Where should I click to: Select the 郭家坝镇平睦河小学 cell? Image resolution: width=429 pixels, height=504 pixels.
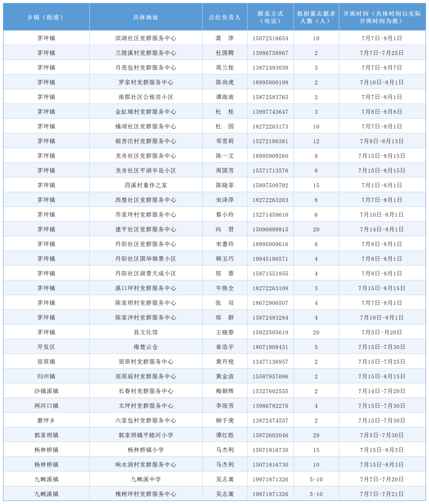pos(145,435)
